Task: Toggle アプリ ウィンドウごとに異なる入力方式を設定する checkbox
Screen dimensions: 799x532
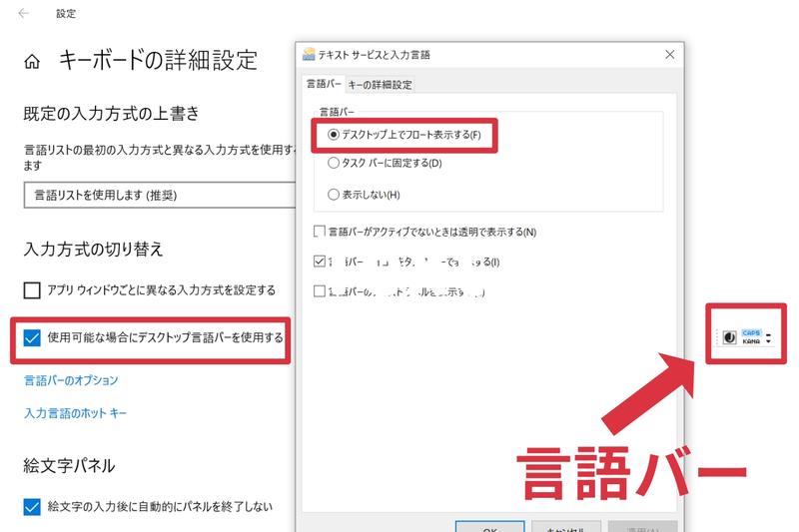Action: click(x=32, y=290)
